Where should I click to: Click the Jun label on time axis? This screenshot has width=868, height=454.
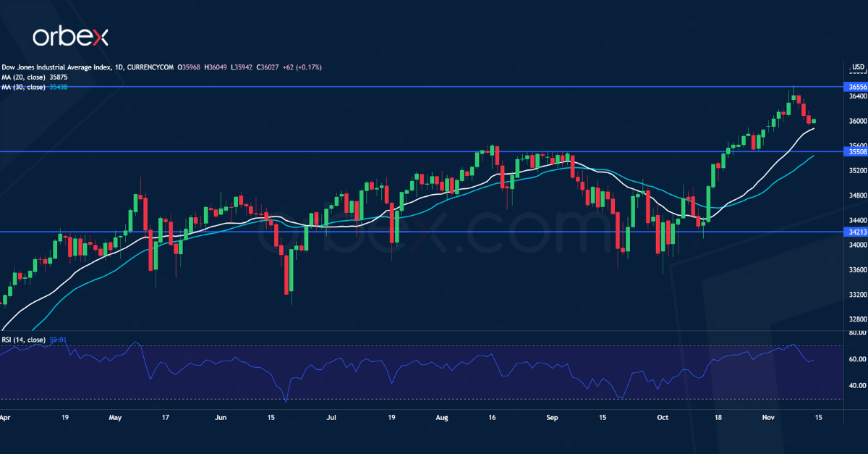click(x=221, y=418)
